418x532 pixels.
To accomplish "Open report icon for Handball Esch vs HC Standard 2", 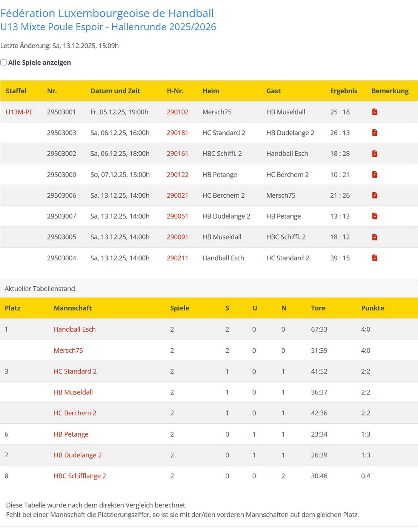I will 375,258.
